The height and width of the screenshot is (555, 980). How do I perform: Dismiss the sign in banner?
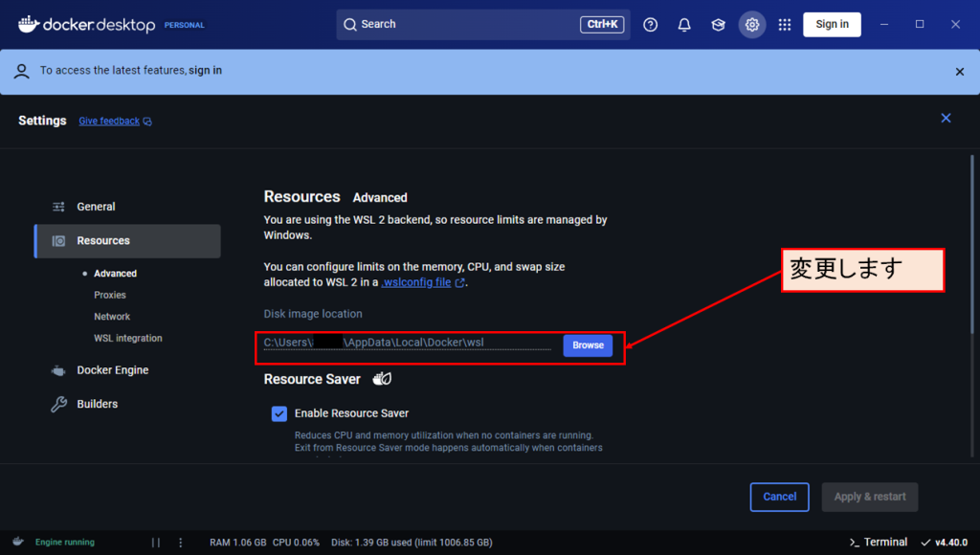[x=959, y=72]
